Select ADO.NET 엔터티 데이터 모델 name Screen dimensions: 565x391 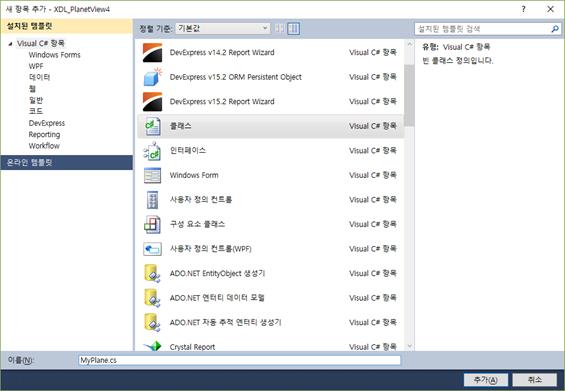217,298
